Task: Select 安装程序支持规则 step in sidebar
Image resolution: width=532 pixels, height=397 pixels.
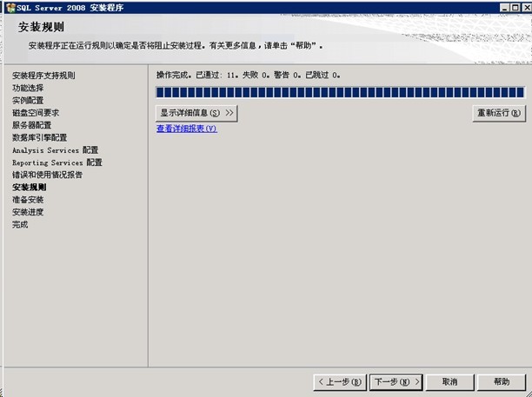Action: 43,76
